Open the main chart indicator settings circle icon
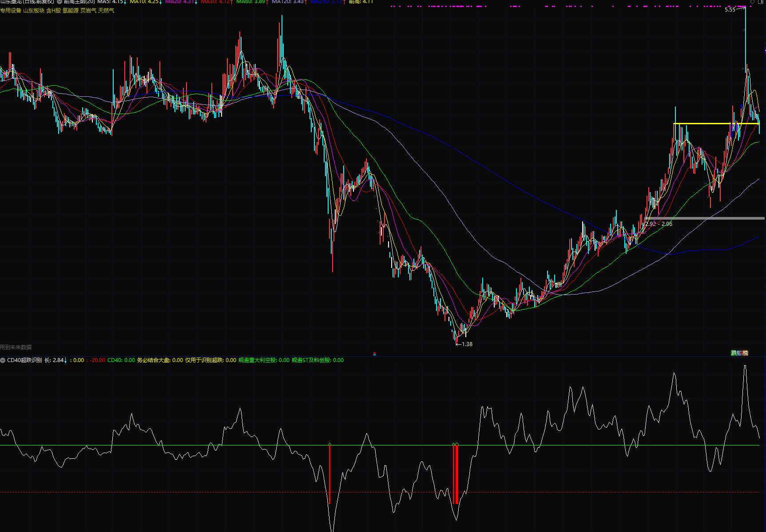Viewport: 766px width, 532px height. (x=60, y=2)
